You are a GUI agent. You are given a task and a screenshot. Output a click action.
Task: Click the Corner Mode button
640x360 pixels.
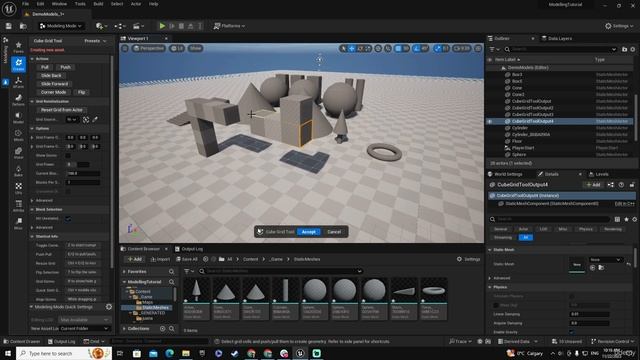click(53, 92)
